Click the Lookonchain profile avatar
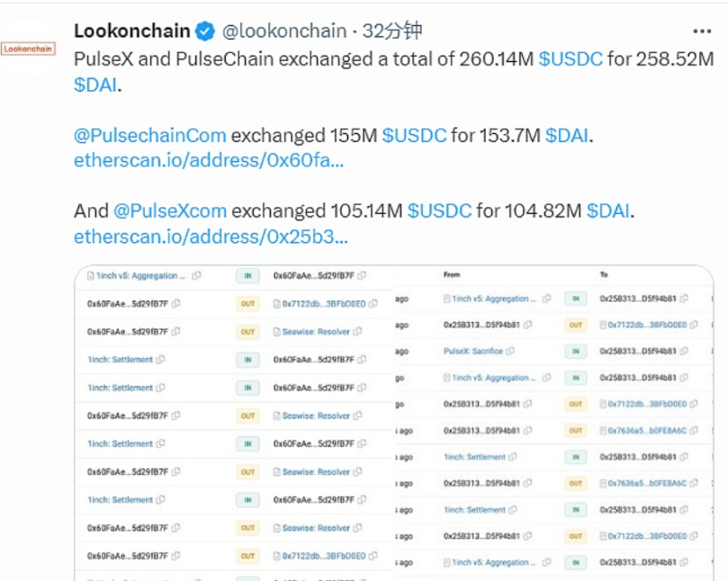The height and width of the screenshot is (581, 728). pos(28,49)
